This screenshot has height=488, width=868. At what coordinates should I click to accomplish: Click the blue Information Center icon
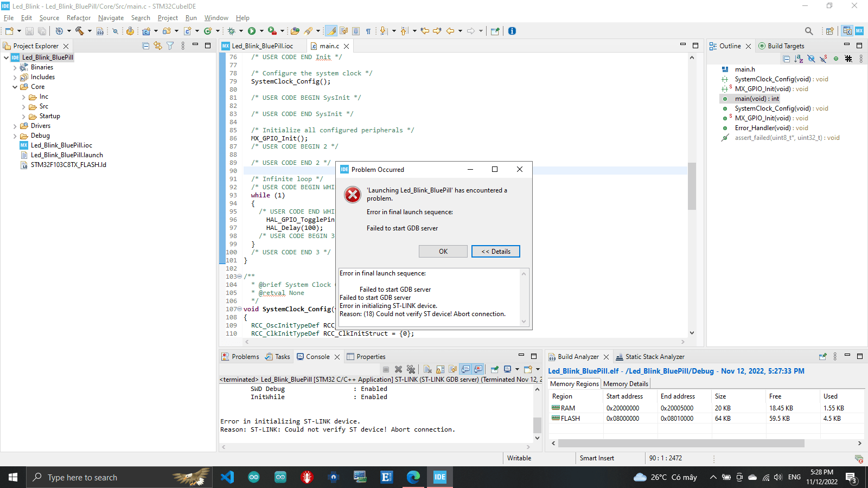(x=512, y=31)
